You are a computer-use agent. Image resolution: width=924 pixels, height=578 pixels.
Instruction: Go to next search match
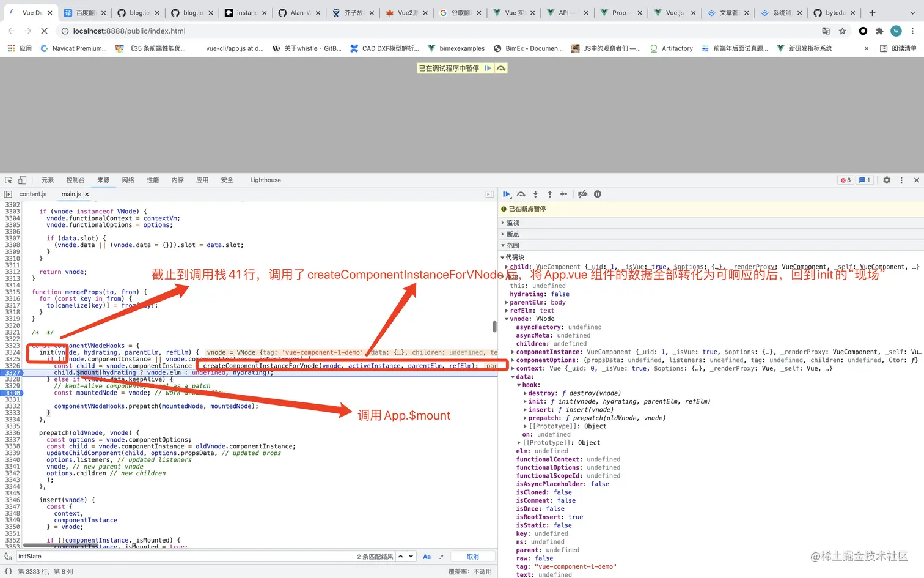coord(411,557)
